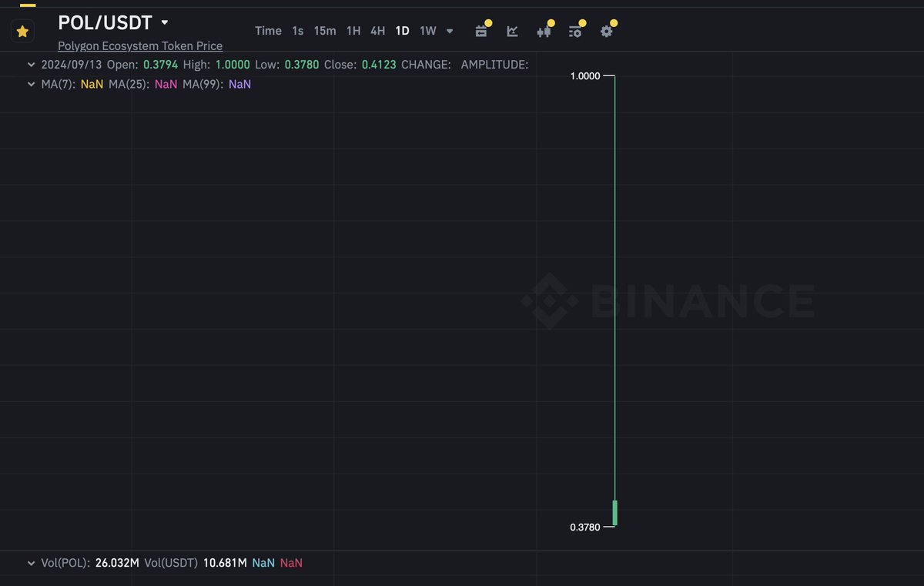This screenshot has height=586, width=924.
Task: Click the Close 0.4123 value
Action: (x=379, y=65)
